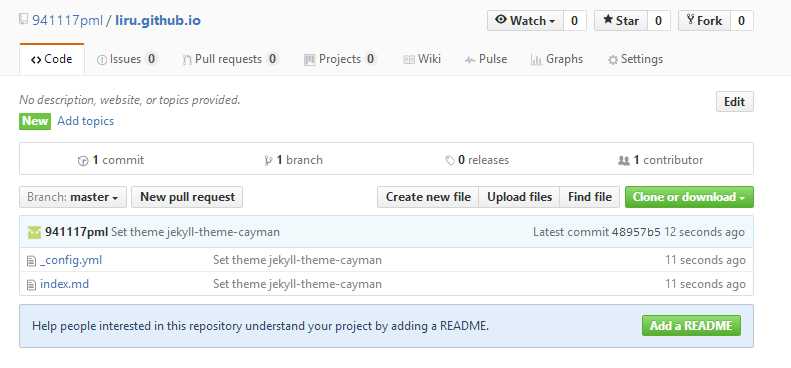Open commit hash 48957b5
The image size is (791, 368).
pyautogui.click(x=636, y=232)
